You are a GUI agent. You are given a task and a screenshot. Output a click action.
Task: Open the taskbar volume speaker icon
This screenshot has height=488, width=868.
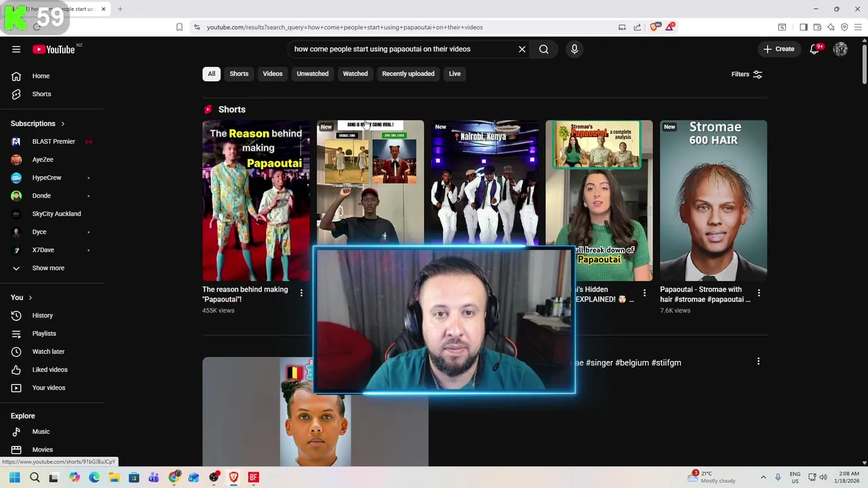823,477
